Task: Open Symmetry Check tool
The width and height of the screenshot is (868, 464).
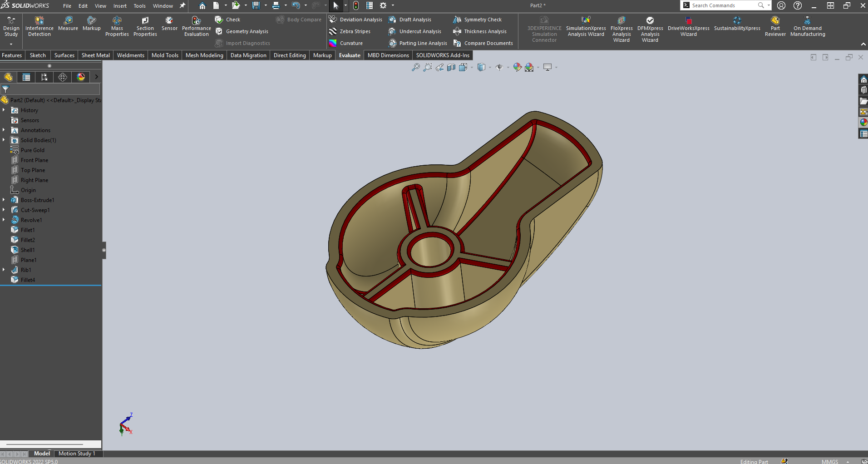Action: (478, 20)
